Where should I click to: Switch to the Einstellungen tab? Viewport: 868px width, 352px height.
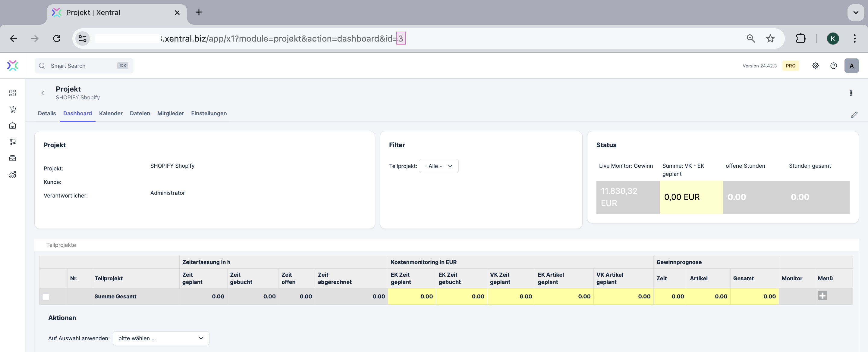coord(209,114)
